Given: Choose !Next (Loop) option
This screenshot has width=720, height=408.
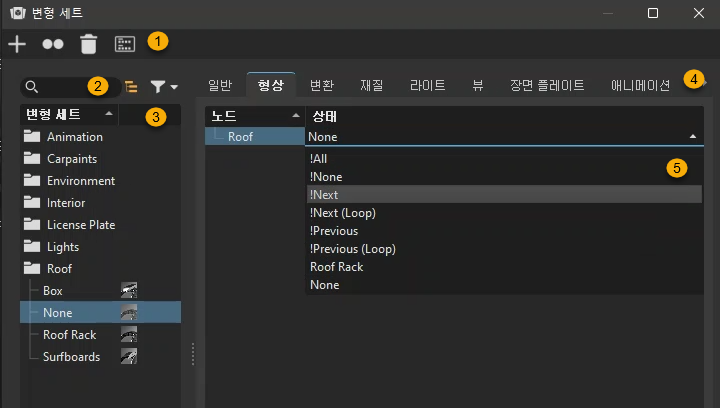Looking at the screenshot, I should coord(504,213).
